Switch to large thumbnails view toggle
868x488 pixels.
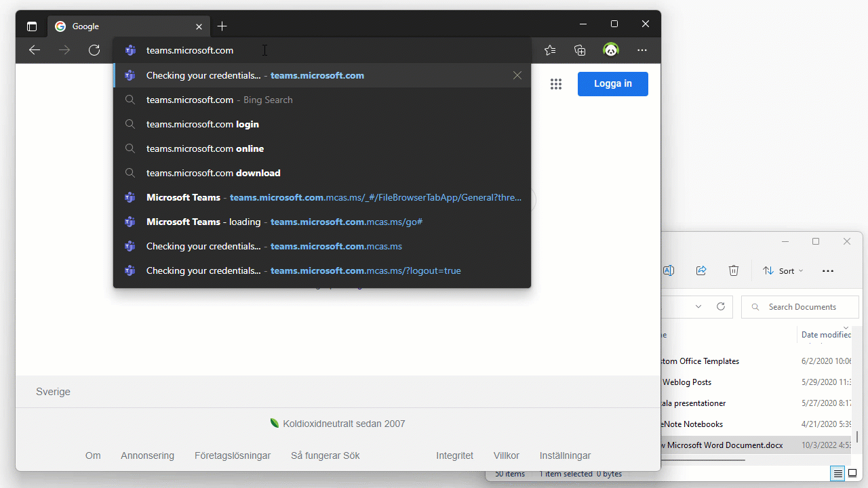(x=853, y=473)
